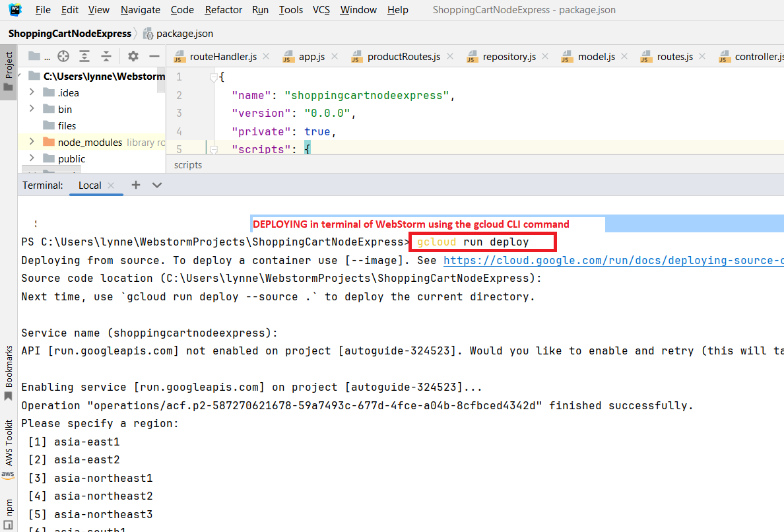Switch to the productRoutes.js tab
Image resolution: width=784 pixels, height=532 pixels.
point(403,57)
